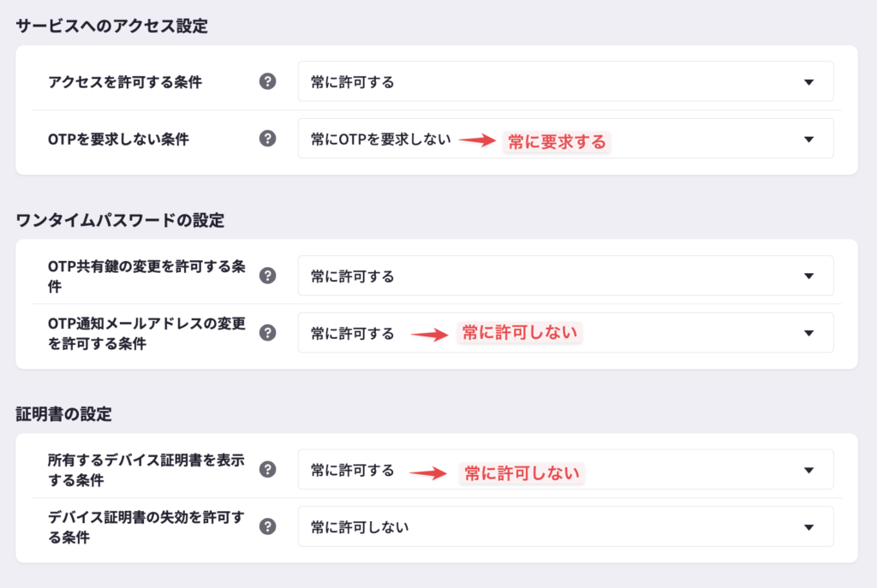Click the ワンタイムパスワードの設定 section heading
Viewport: 877px width, 588px height.
[x=120, y=220]
